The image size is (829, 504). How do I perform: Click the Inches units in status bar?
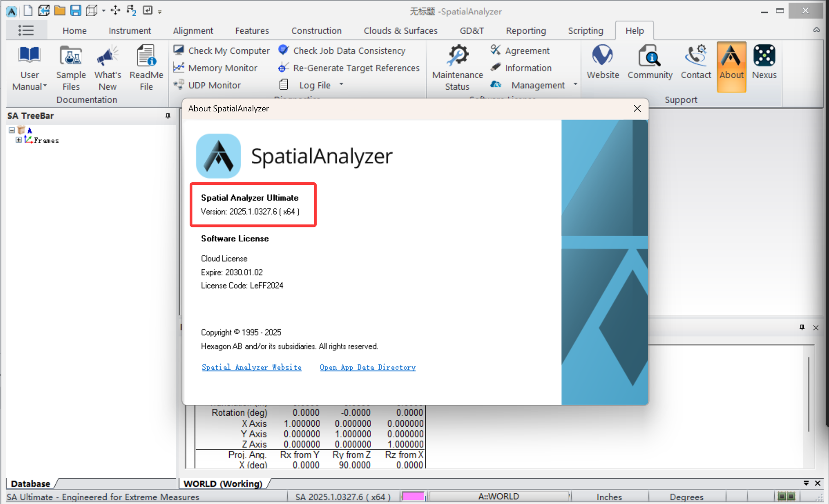click(x=609, y=497)
